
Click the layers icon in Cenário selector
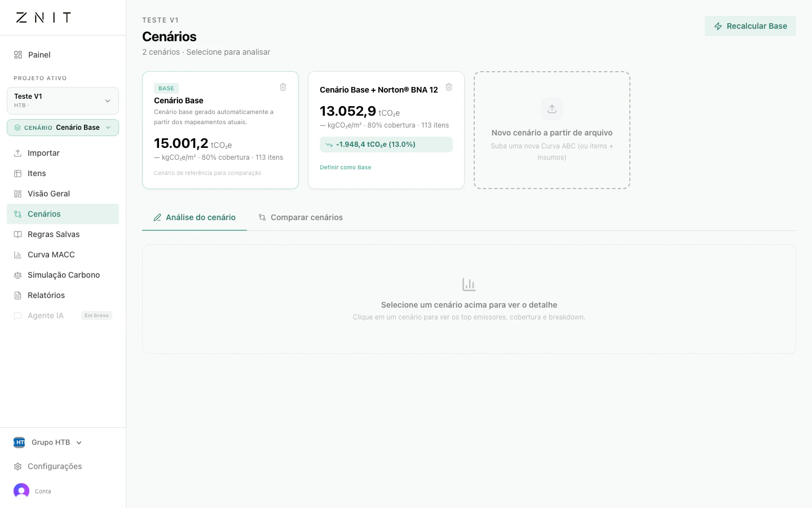(17, 128)
